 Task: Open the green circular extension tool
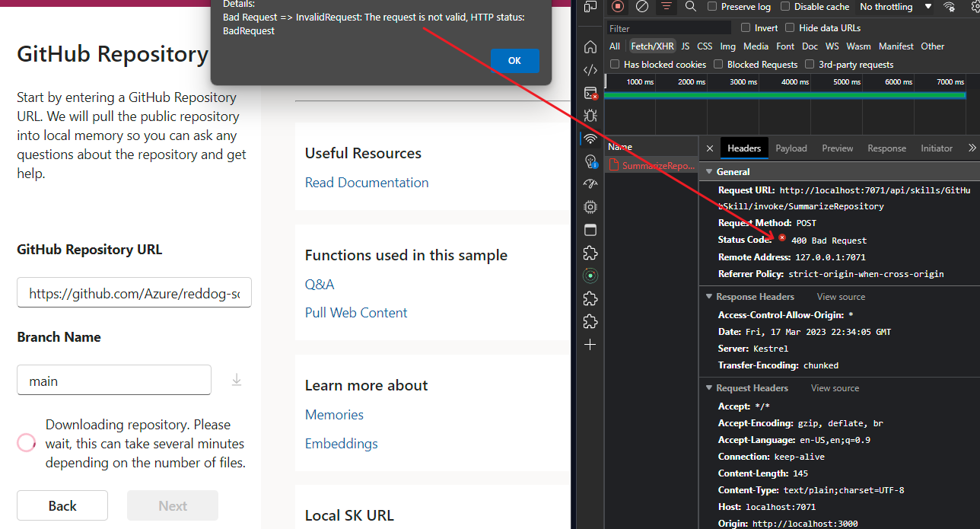click(x=590, y=276)
